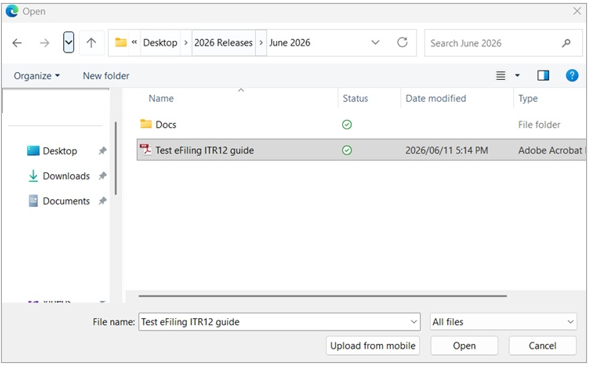
Task: Click Adobe Acrobat type cell
Action: (552, 150)
